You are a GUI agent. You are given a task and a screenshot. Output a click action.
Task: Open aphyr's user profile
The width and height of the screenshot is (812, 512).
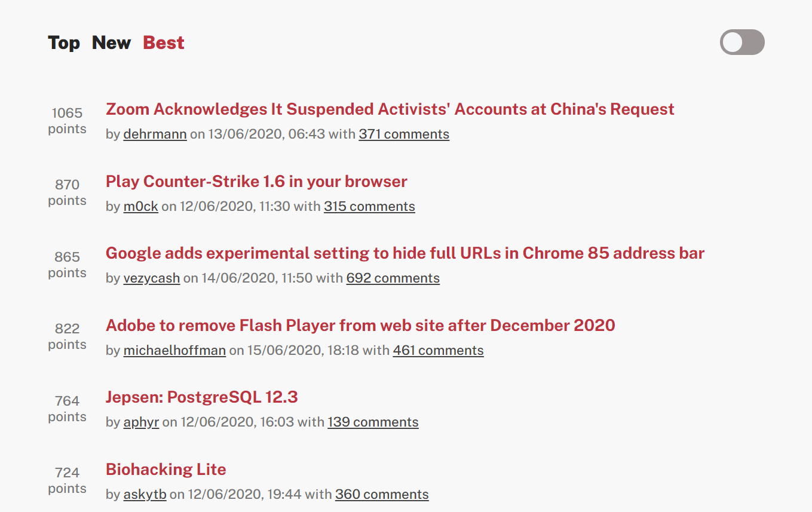[x=141, y=422]
